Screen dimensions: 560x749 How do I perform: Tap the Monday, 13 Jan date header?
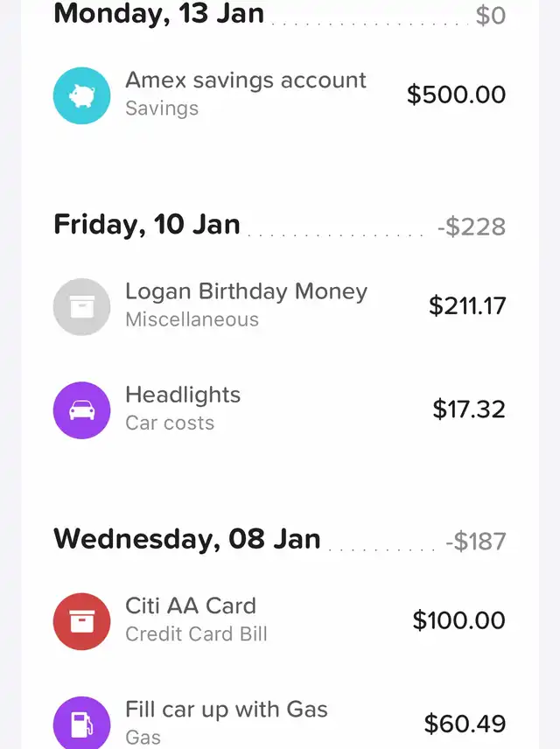point(158,14)
